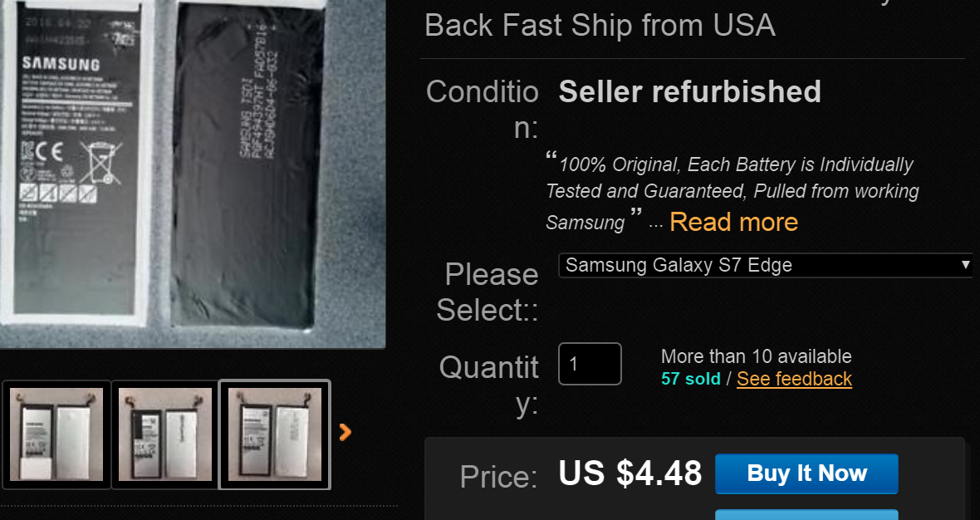The image size is (980, 520).
Task: Click the Seller refurbished condition text
Action: tap(690, 92)
